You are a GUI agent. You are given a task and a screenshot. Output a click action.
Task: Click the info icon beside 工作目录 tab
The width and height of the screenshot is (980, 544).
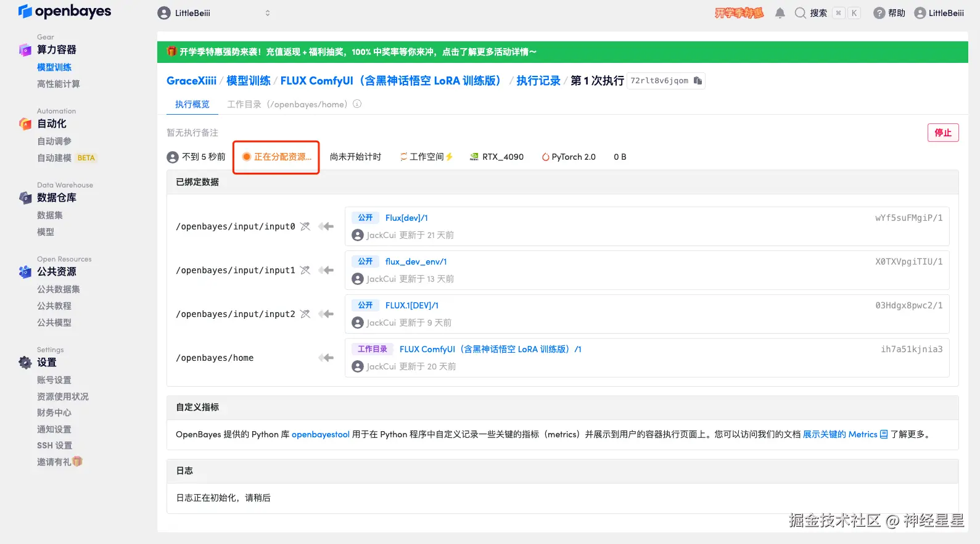[x=357, y=104]
